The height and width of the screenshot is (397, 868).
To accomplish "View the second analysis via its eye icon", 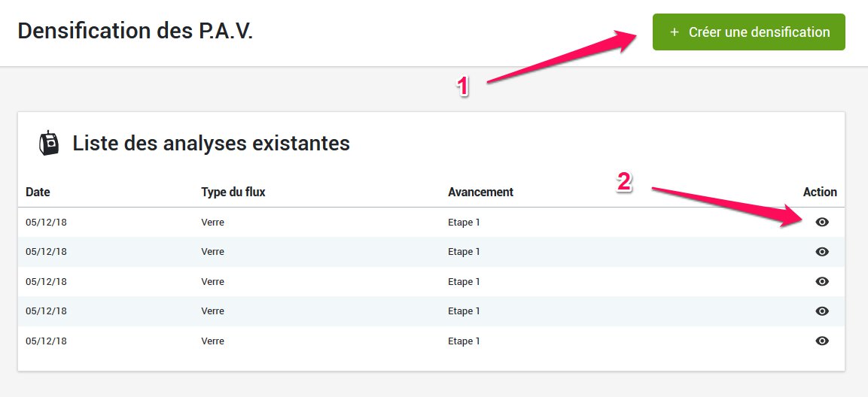I will click(x=822, y=252).
